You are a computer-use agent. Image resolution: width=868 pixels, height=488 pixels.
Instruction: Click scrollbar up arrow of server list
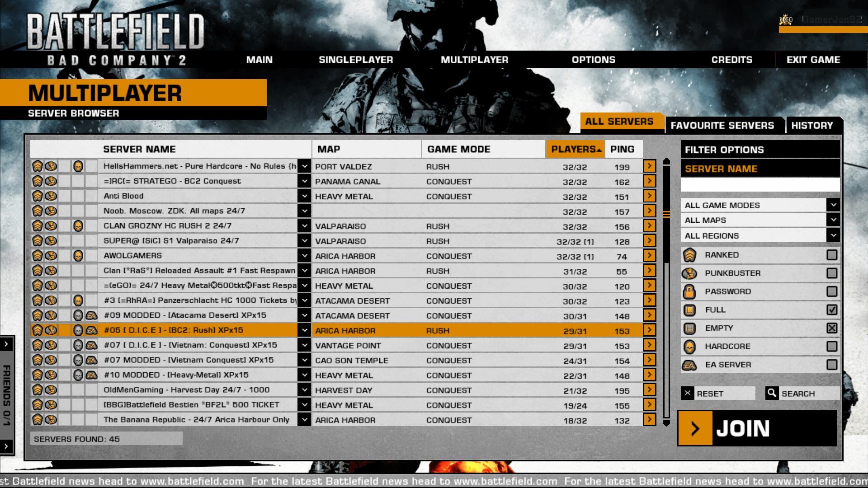point(666,161)
